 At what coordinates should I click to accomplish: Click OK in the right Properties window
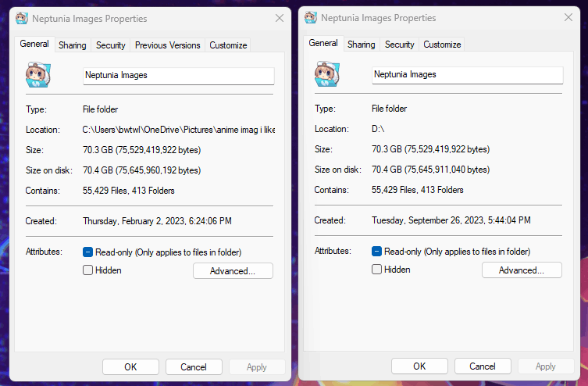pos(419,366)
